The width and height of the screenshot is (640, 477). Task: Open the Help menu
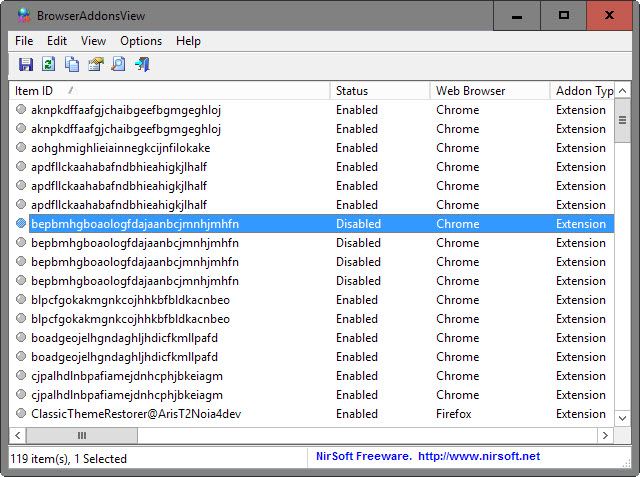click(x=188, y=41)
